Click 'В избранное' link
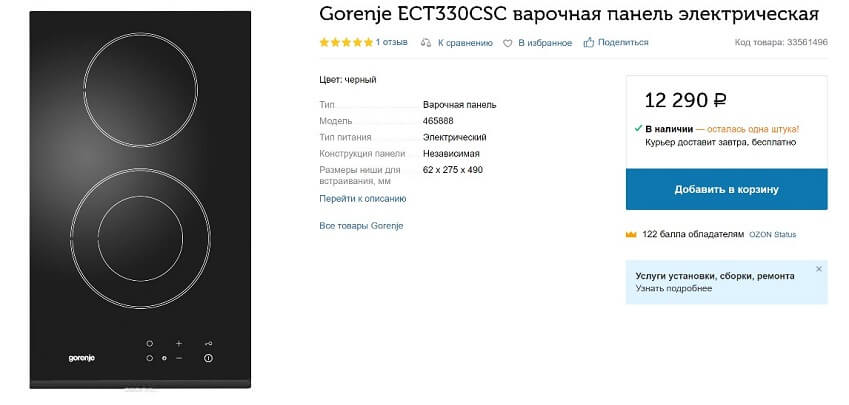 tap(545, 43)
